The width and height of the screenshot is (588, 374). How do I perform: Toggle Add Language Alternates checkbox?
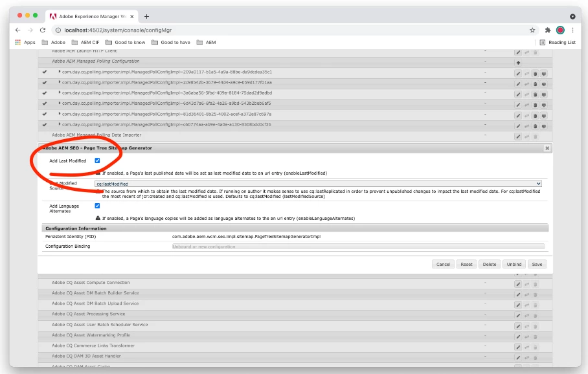tap(98, 206)
